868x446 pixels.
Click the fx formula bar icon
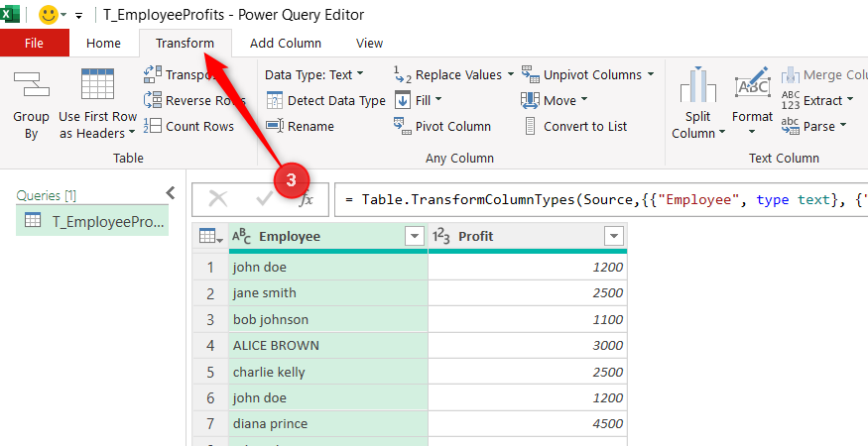[x=306, y=199]
